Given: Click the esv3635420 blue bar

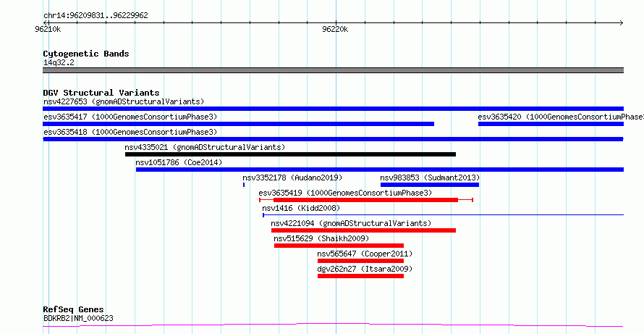Looking at the screenshot, I should pos(551,124).
